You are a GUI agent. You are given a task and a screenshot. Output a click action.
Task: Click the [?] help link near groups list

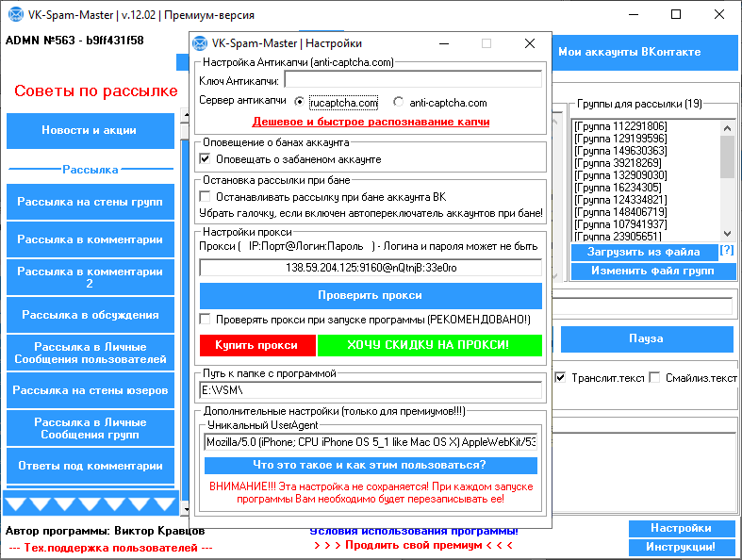(726, 251)
